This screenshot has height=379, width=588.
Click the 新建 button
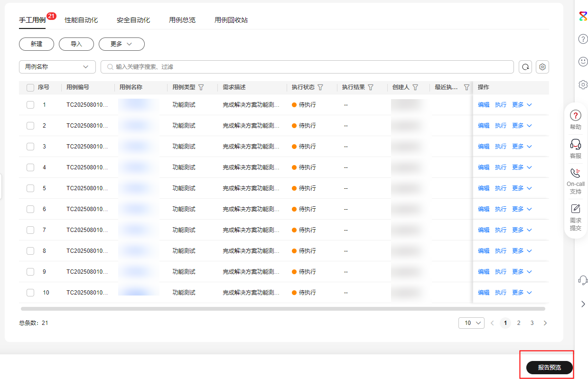[x=37, y=44]
